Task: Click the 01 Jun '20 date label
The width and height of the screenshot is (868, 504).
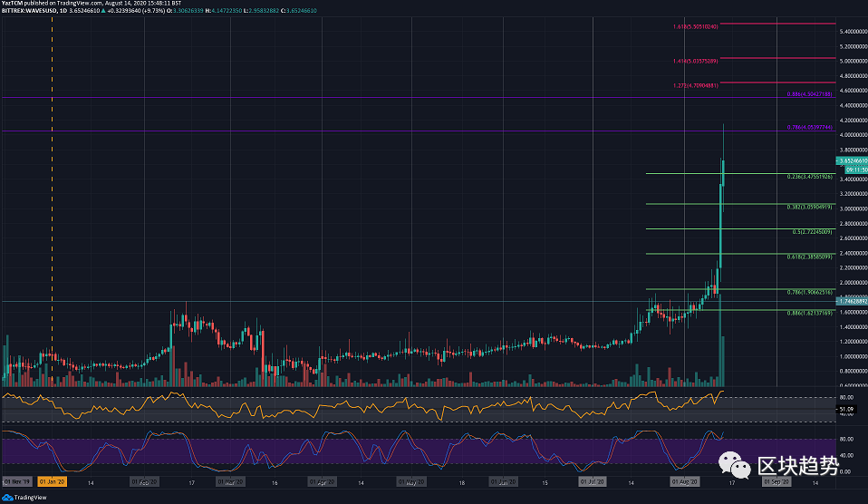Action: 503,482
